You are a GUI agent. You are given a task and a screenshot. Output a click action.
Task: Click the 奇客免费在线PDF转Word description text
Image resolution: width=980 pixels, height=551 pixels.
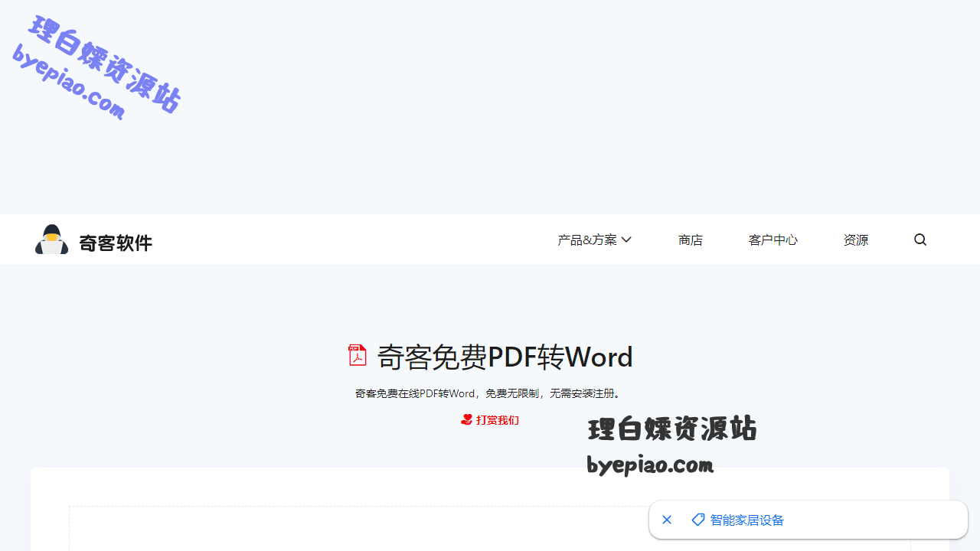pyautogui.click(x=490, y=393)
